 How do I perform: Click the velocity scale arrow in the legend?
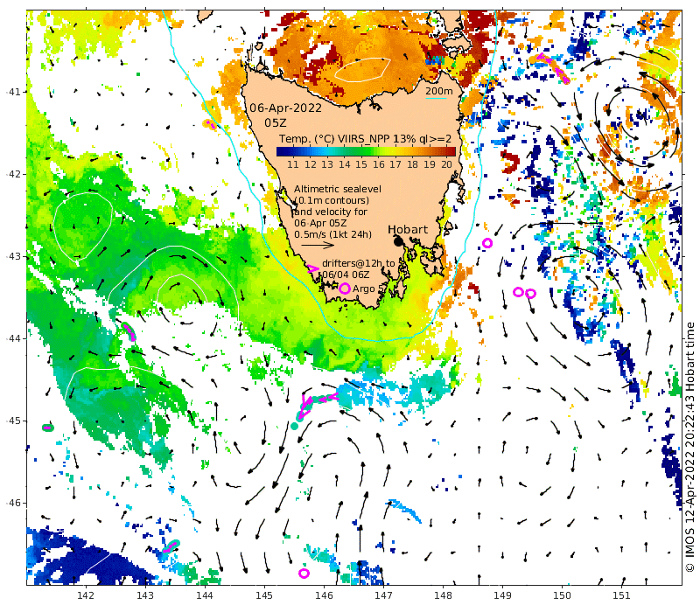pyautogui.click(x=318, y=245)
